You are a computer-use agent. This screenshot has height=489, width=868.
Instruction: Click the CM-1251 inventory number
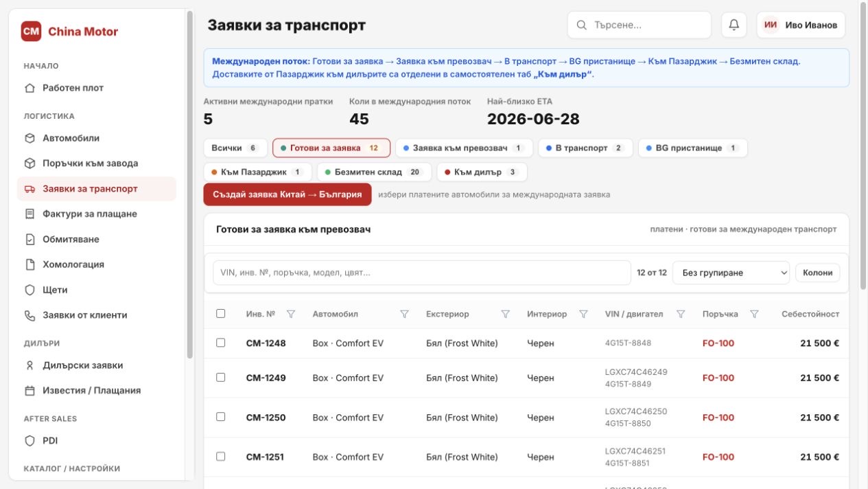coord(265,457)
